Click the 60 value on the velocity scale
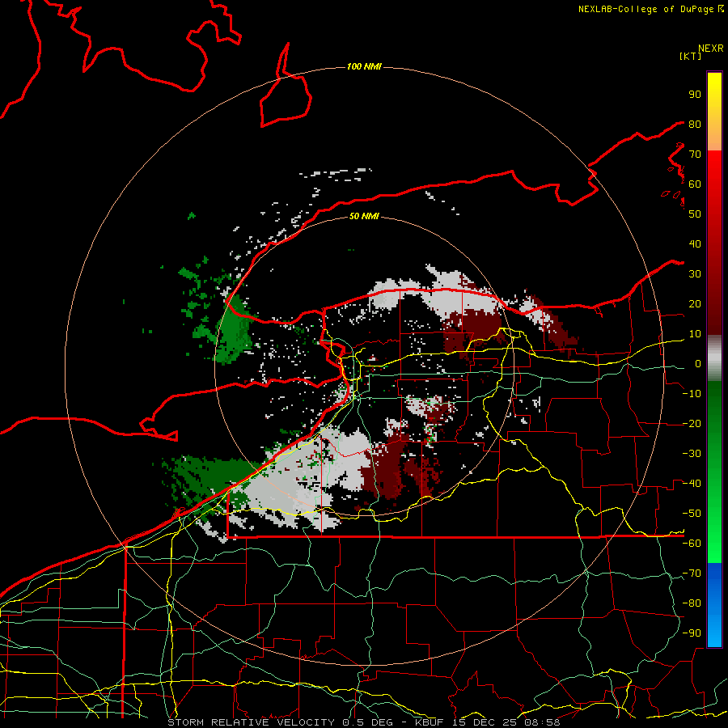Viewport: 728px width, 728px height. tap(695, 184)
